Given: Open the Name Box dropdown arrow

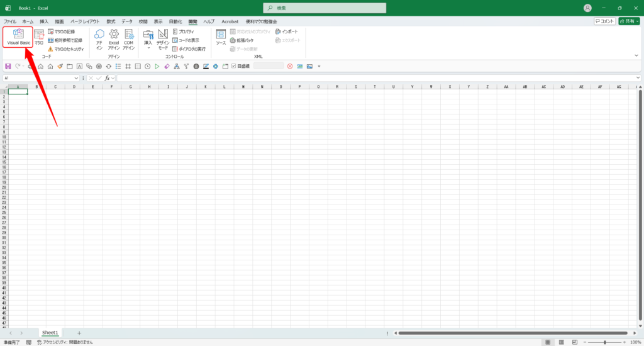Looking at the screenshot, I should point(77,78).
